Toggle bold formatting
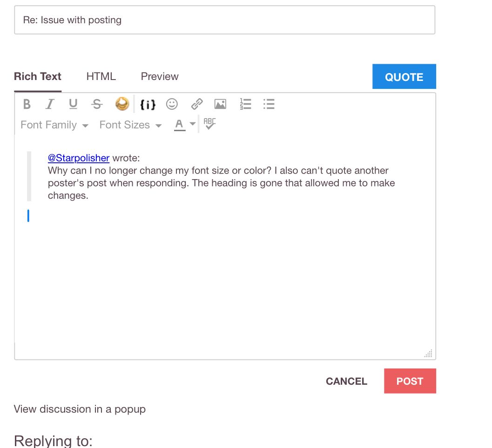The image size is (492, 448). (27, 104)
